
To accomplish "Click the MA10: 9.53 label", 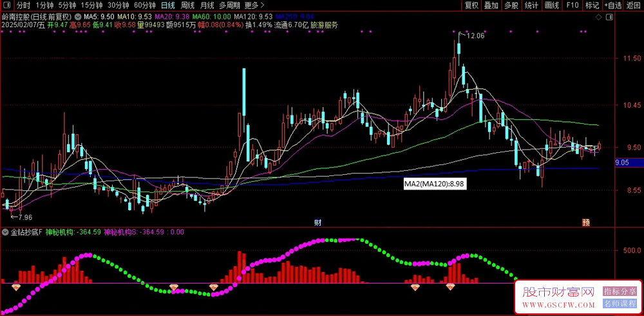I will pyautogui.click(x=135, y=17).
